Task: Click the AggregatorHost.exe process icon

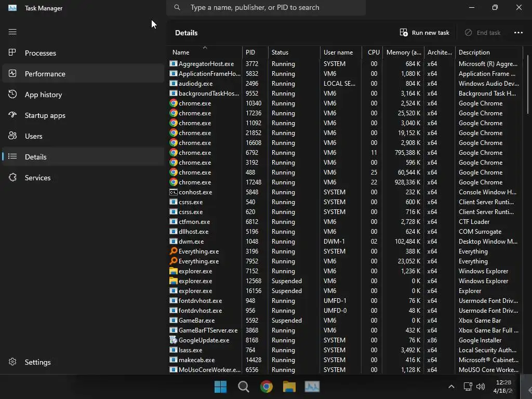Action: (174, 63)
